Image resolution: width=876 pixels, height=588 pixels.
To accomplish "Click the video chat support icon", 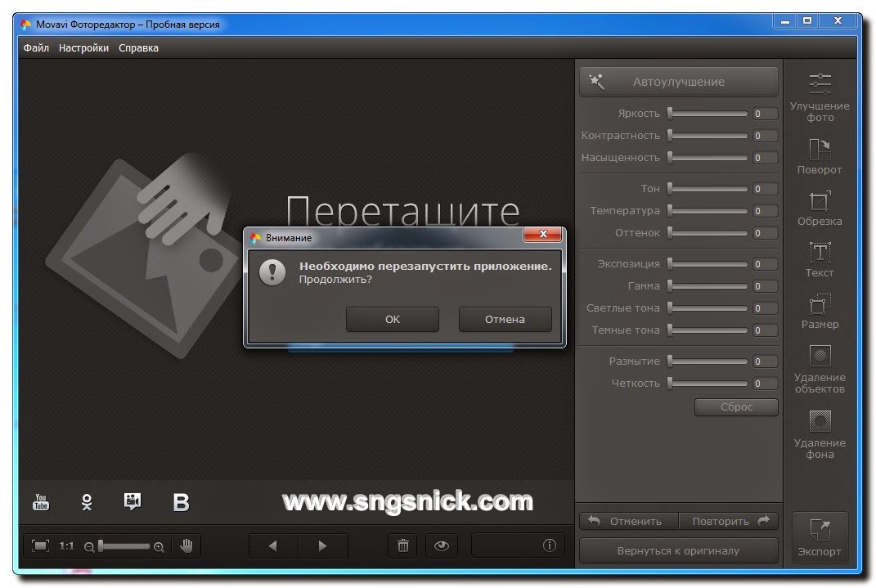I will 133,500.
